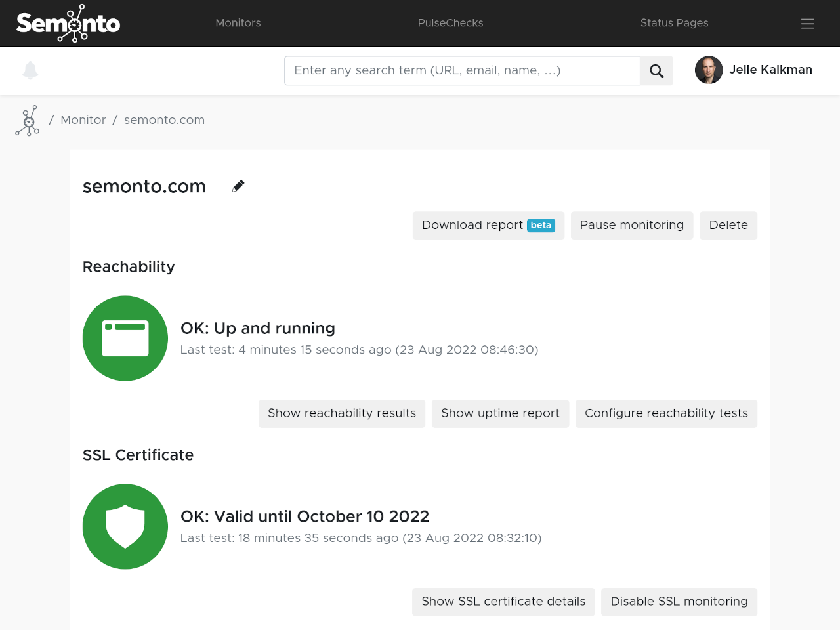Click the green SSL shield icon
The height and width of the screenshot is (630, 840).
pos(125,526)
